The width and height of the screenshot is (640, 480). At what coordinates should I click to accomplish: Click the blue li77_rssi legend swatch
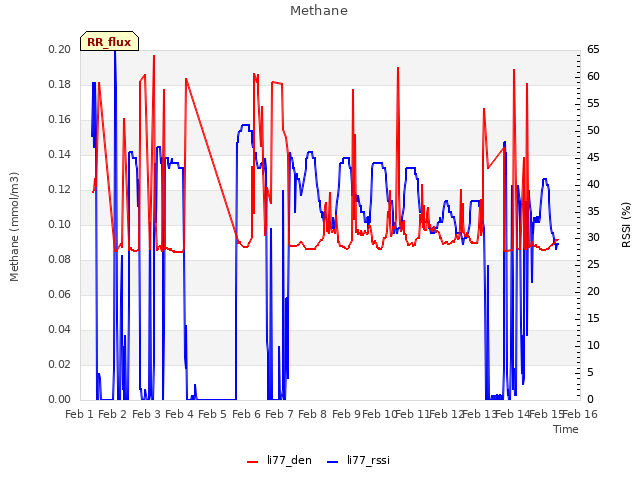point(333,461)
